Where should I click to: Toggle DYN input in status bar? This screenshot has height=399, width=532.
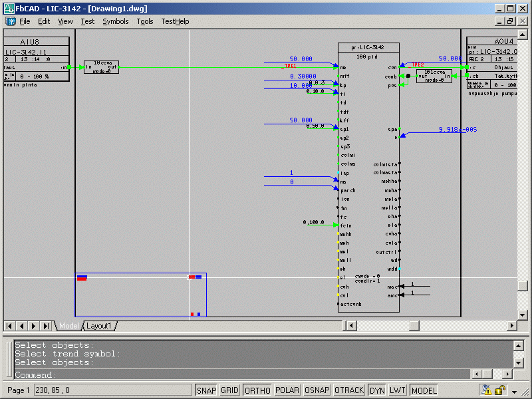click(x=377, y=390)
